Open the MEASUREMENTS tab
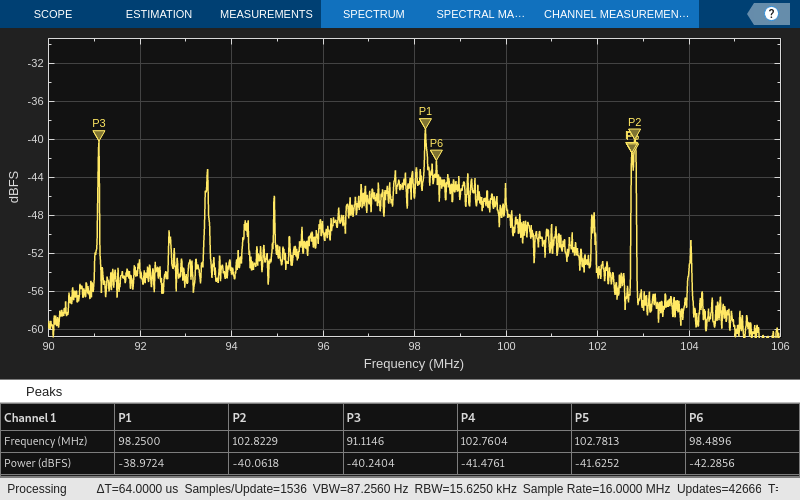Screen dimensions: 800x500 point(266,14)
